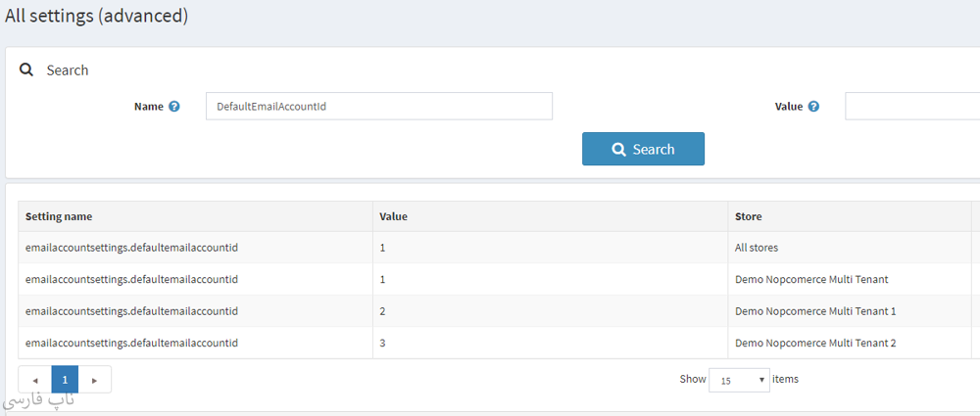980x416 pixels.
Task: Click the Value column header
Action: (x=393, y=216)
